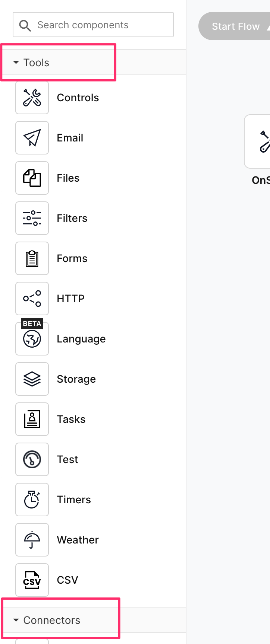This screenshot has width=270, height=644.
Task: Select the Tasks component icon
Action: pyautogui.click(x=32, y=419)
